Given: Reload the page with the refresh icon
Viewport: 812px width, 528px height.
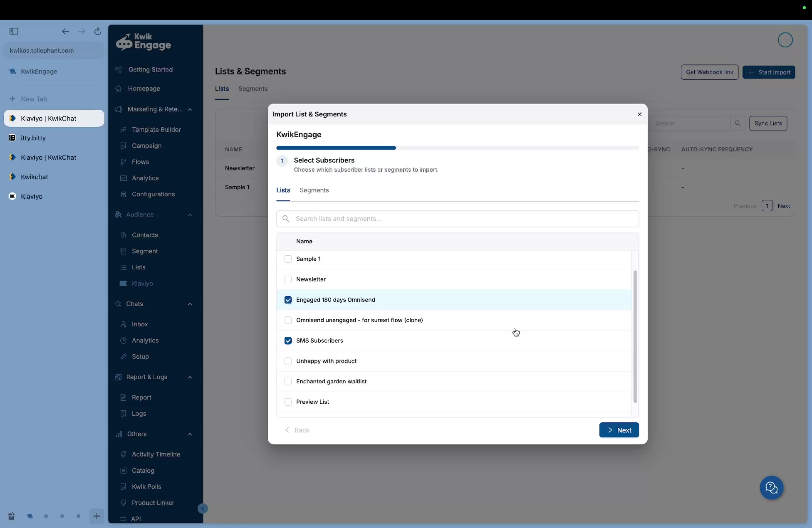Looking at the screenshot, I should [x=97, y=31].
